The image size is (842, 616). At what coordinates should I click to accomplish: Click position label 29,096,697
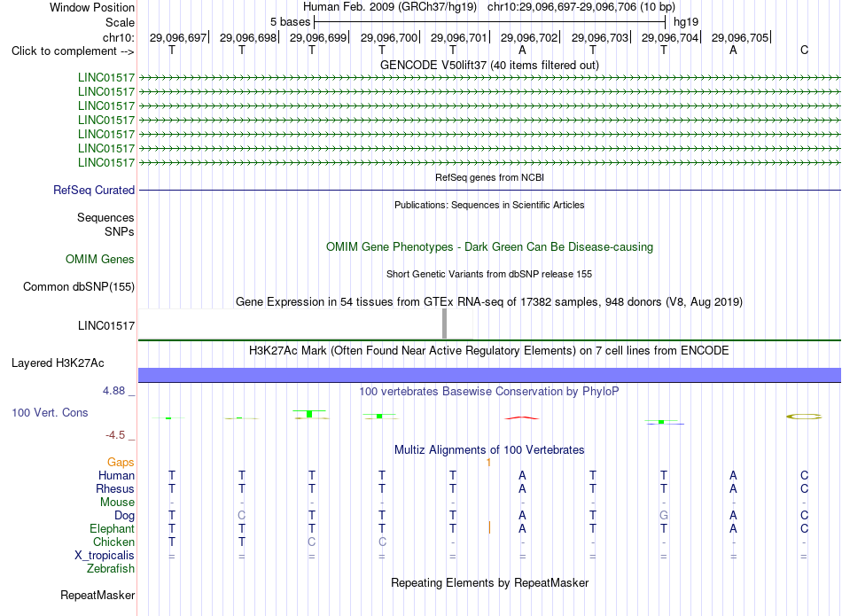point(178,37)
